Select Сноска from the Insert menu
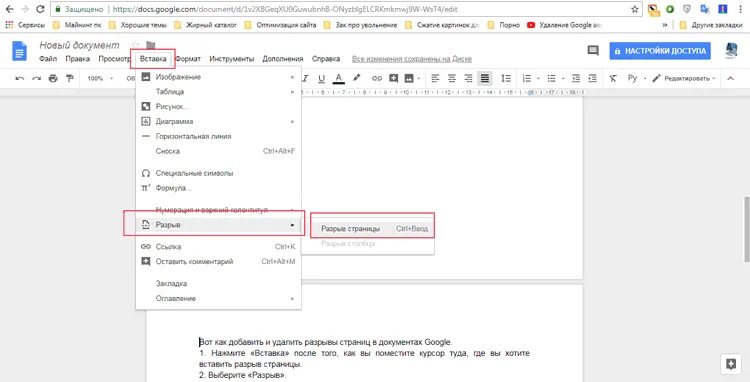 tap(219, 151)
